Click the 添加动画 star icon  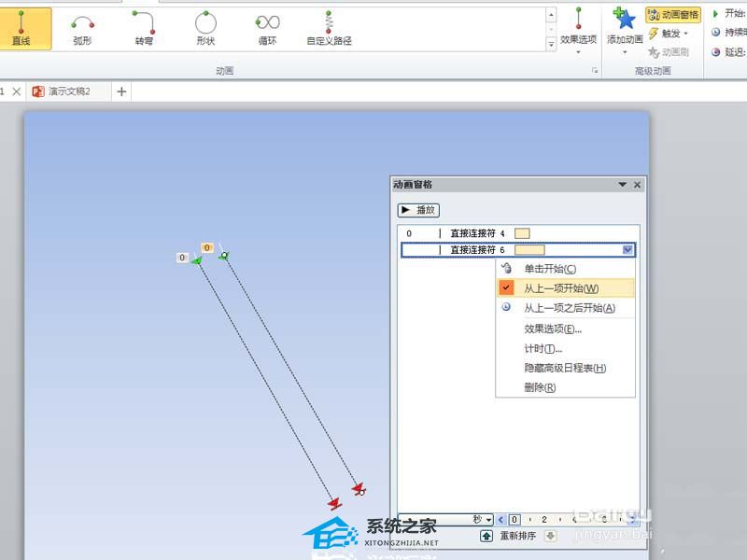point(624,21)
